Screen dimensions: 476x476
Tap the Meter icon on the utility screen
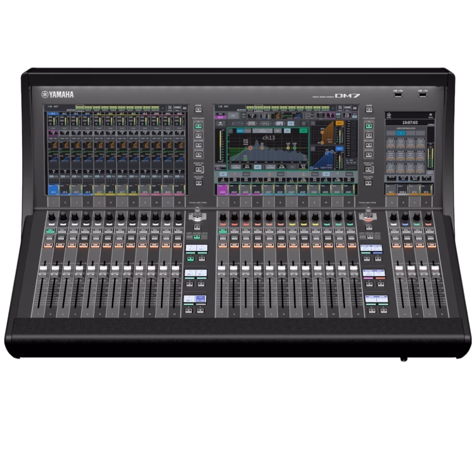(389, 115)
